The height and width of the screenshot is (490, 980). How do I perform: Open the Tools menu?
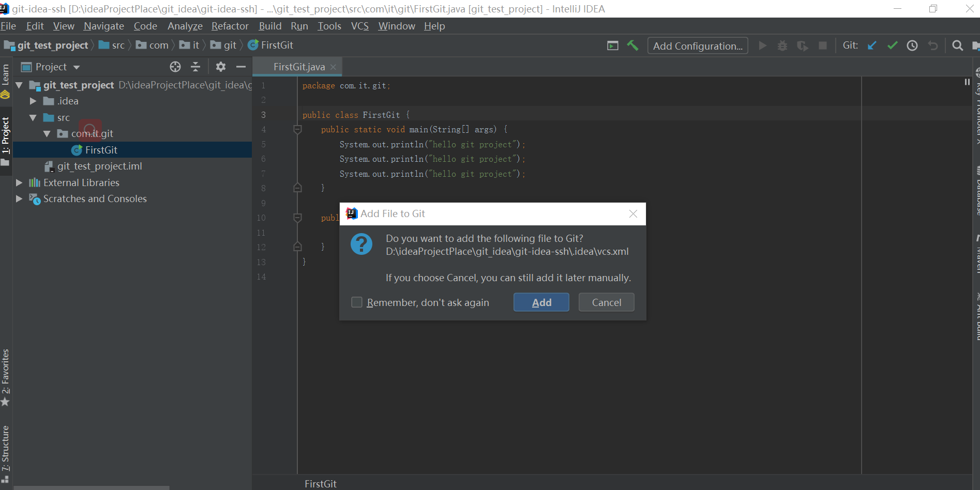(x=329, y=26)
